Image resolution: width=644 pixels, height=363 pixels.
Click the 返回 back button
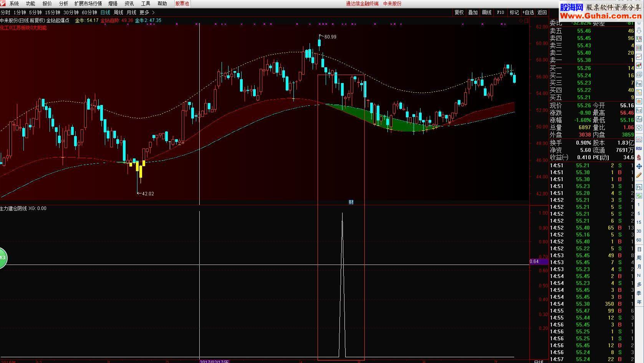[542, 12]
